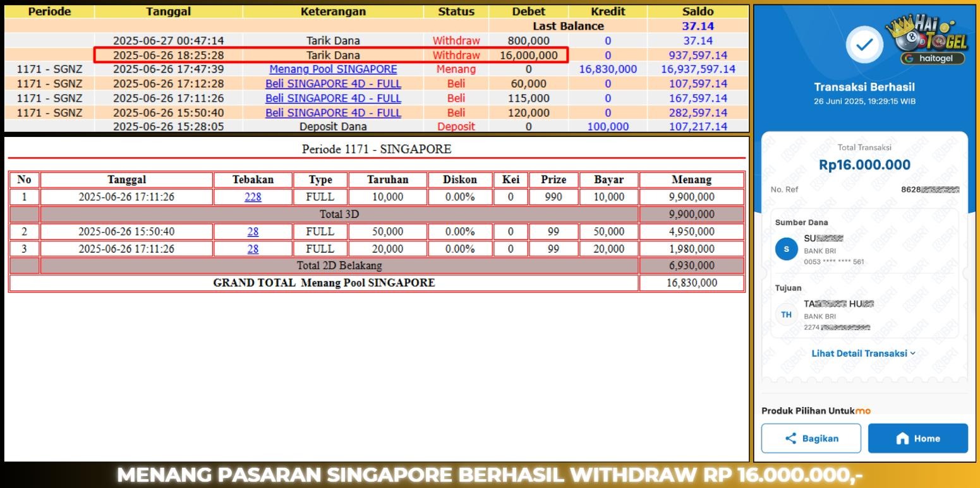Click the Status column header
This screenshot has width=980, height=488.
(x=456, y=11)
